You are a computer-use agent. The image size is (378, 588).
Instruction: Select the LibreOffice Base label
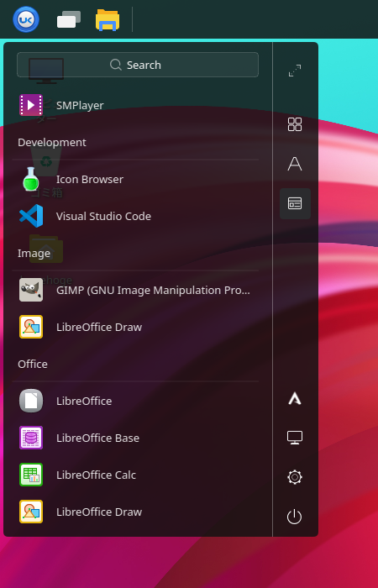[x=98, y=438]
